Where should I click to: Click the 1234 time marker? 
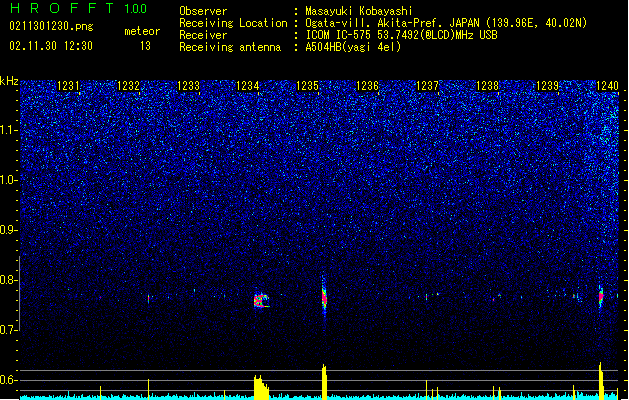point(248,86)
